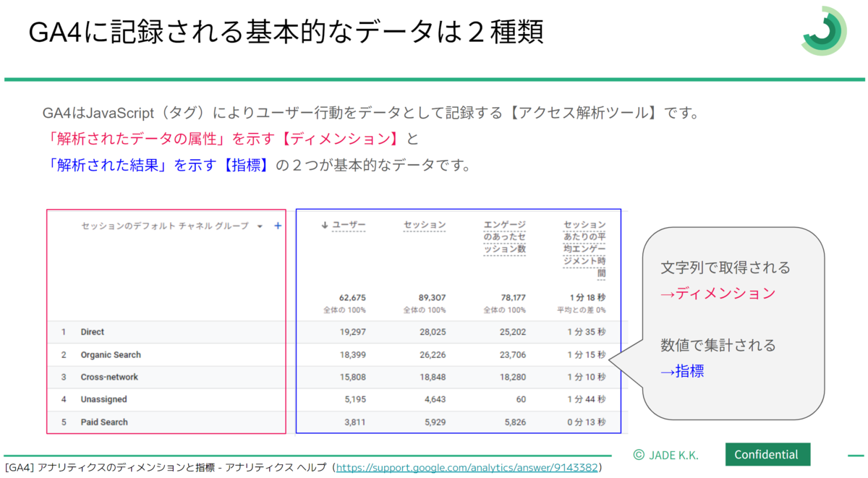Click the Cross-network row label
Screen dimensions: 868x478
109,377
